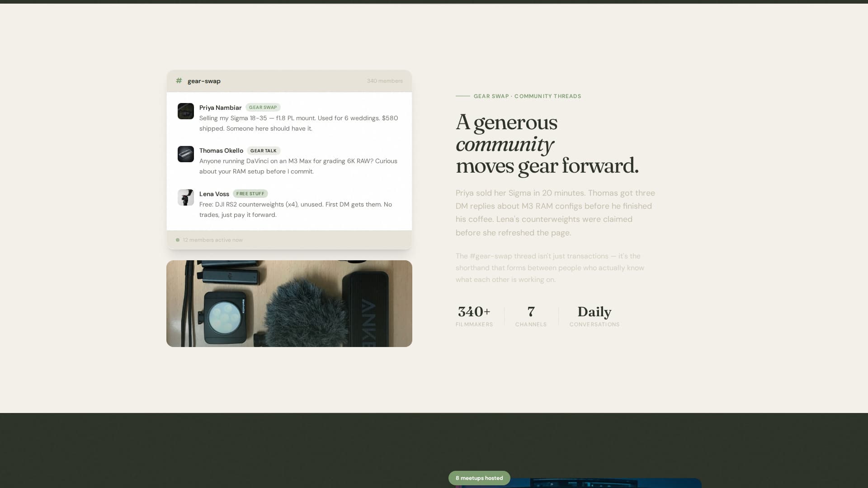The height and width of the screenshot is (488, 868).
Task: Click the green active-status dot
Action: pos(177,240)
